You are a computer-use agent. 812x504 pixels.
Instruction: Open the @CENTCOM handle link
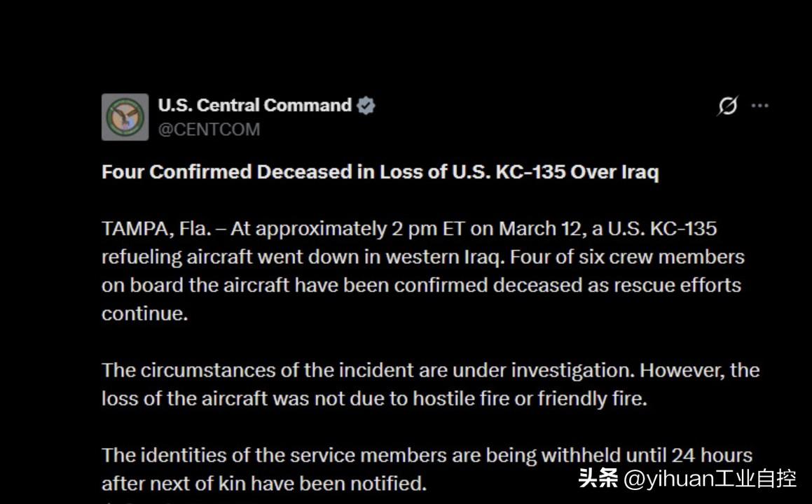[x=209, y=129]
